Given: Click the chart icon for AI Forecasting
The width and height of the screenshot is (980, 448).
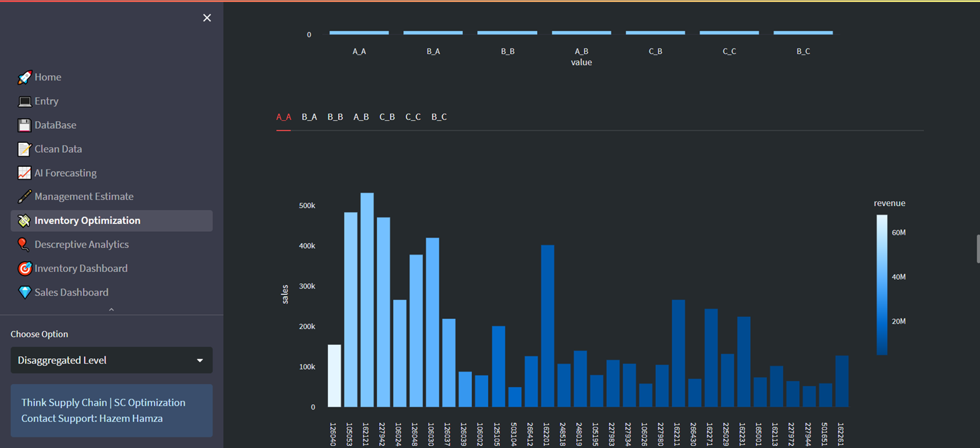Looking at the screenshot, I should (25, 173).
